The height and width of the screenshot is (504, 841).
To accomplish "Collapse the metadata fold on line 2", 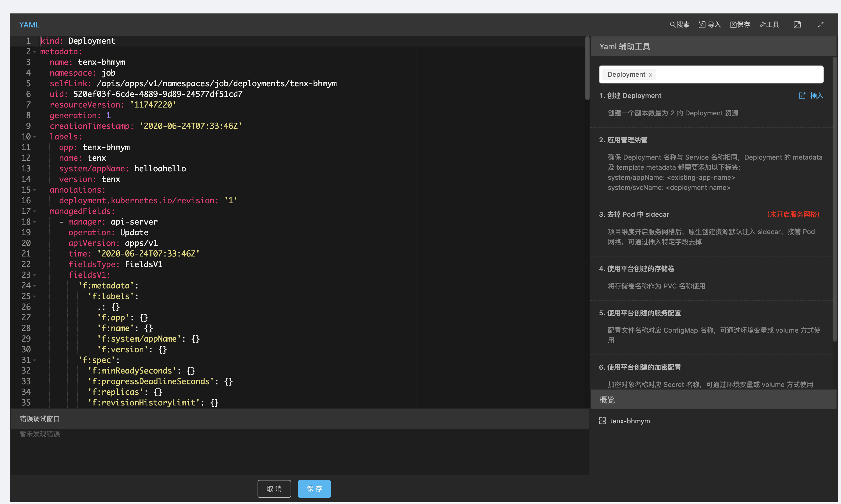I will (34, 52).
